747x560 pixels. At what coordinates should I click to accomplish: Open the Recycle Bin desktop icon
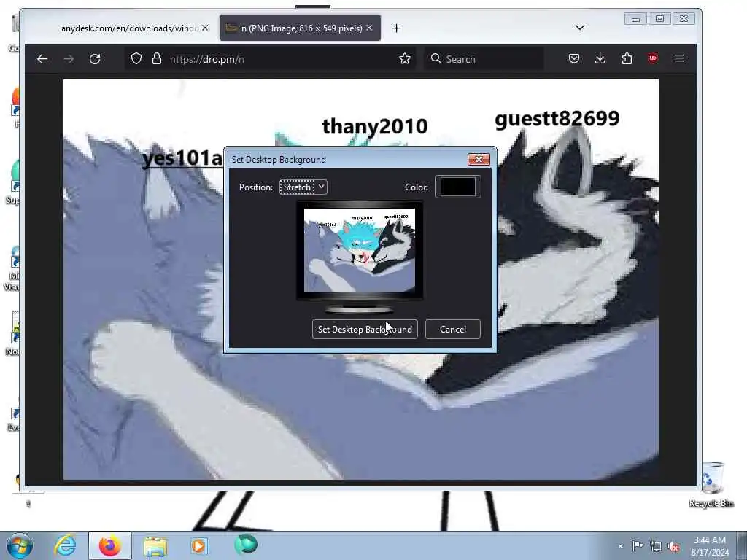pyautogui.click(x=711, y=485)
